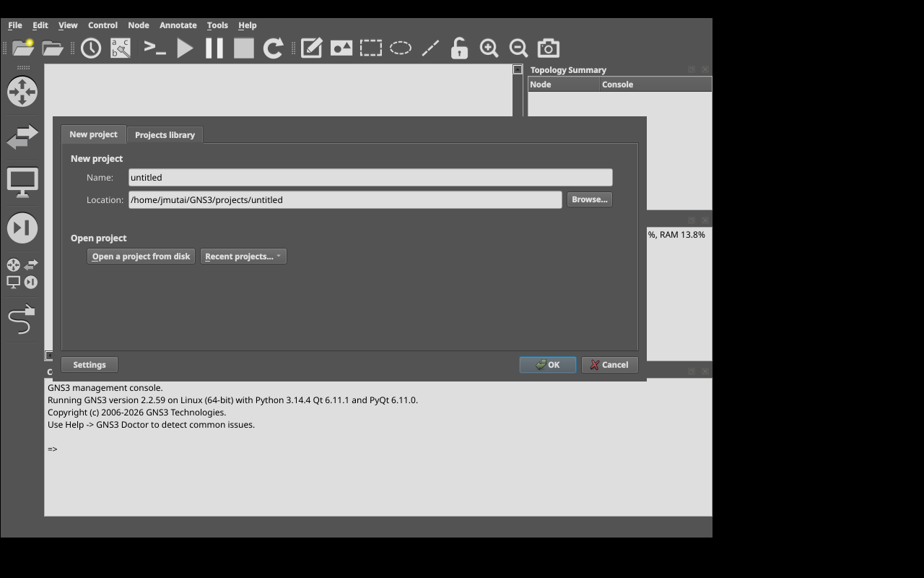924x578 pixels.
Task: Confirm the new project with OK
Action: click(x=548, y=365)
